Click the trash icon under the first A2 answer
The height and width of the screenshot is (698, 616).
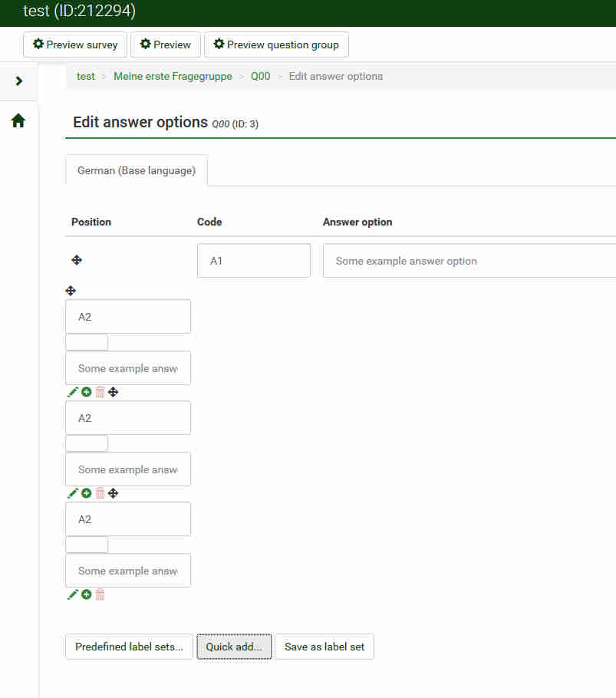[100, 392]
